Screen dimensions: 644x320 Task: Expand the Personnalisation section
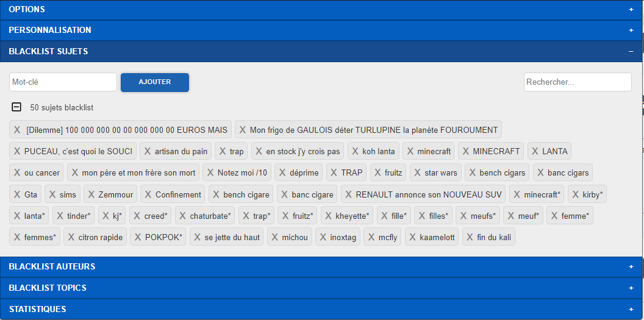click(x=631, y=30)
